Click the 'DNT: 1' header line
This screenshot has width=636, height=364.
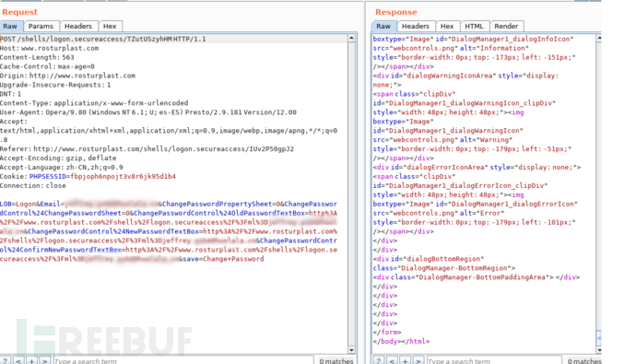tap(10, 94)
